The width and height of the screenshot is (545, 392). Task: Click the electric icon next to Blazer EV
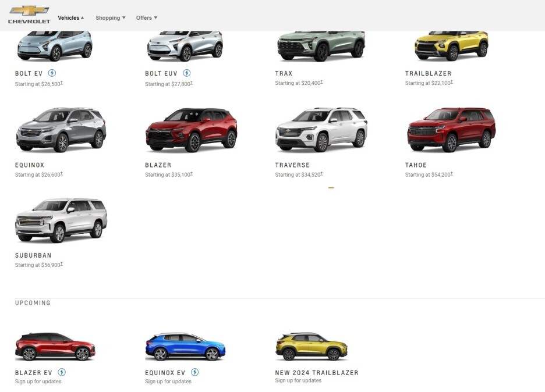pos(62,372)
